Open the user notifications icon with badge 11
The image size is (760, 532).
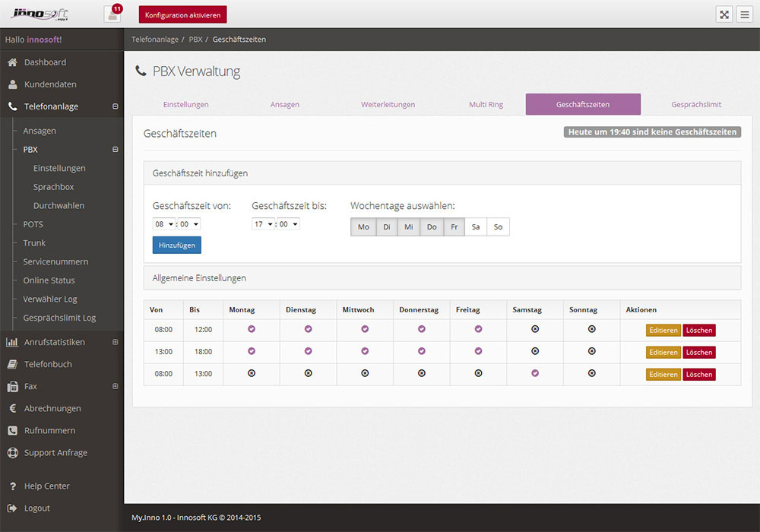tap(112, 14)
